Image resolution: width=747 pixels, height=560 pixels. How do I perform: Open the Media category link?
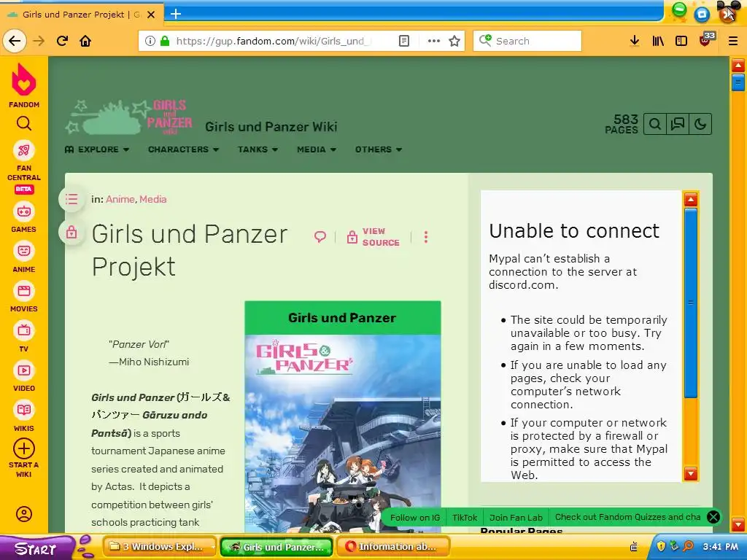point(153,199)
